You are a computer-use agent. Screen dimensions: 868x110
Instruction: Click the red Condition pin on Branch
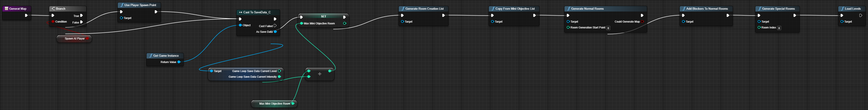click(x=53, y=22)
